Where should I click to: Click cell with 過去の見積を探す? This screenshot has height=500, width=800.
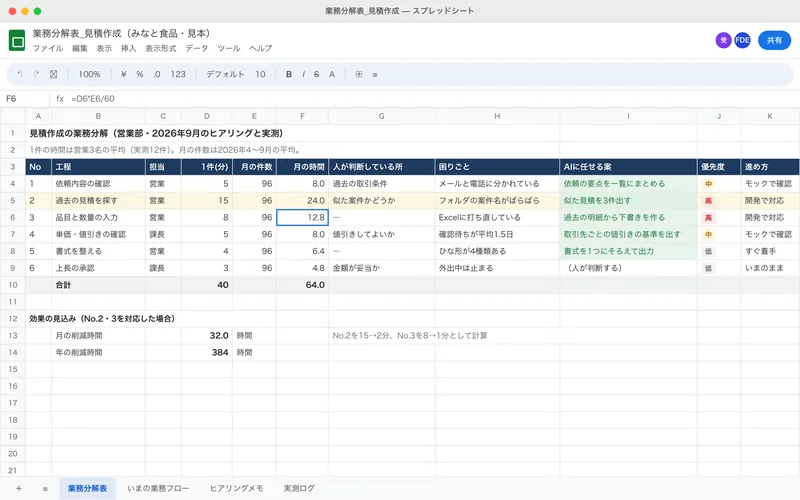(98, 201)
